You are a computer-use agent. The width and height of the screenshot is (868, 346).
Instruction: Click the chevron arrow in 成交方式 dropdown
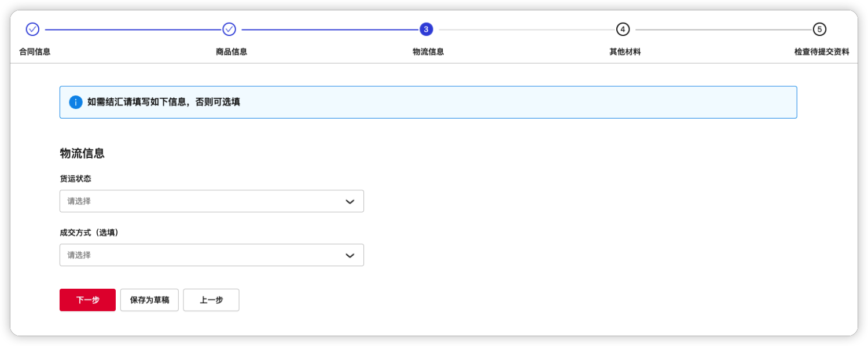pyautogui.click(x=350, y=255)
